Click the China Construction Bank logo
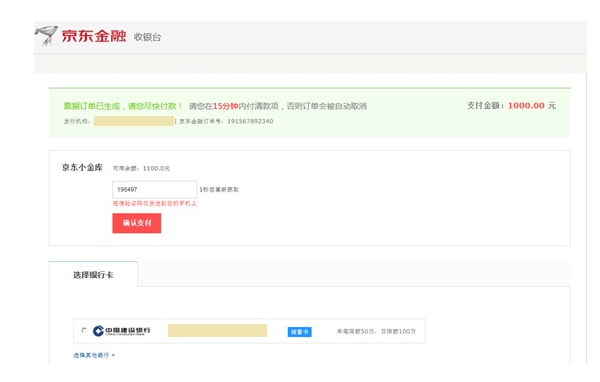600x382 pixels. point(122,331)
